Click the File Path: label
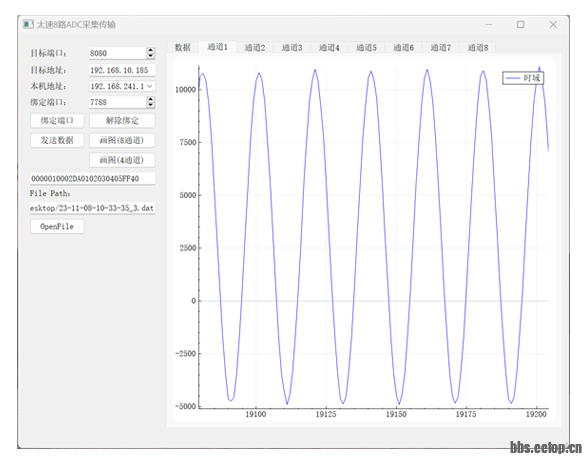This screenshot has height=459, width=587. 50,194
